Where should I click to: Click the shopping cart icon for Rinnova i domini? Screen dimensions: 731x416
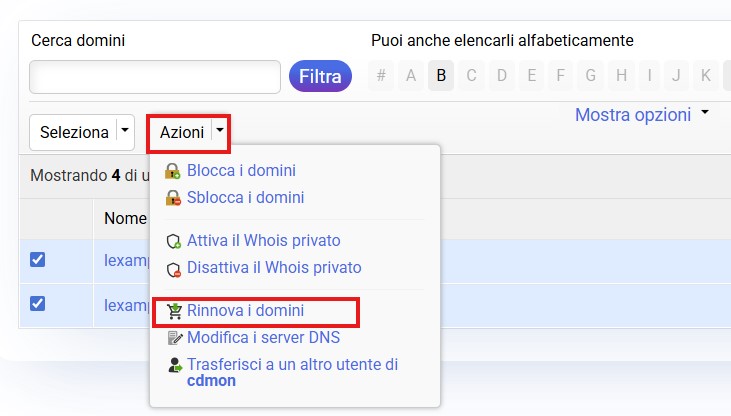(173, 311)
